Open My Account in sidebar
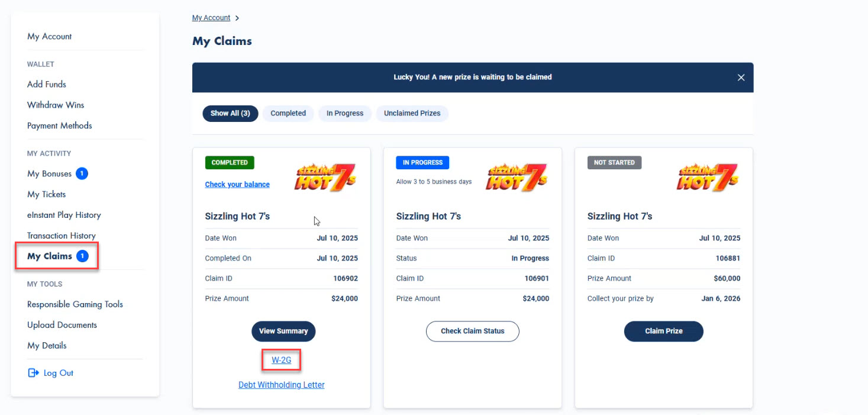 pos(49,37)
